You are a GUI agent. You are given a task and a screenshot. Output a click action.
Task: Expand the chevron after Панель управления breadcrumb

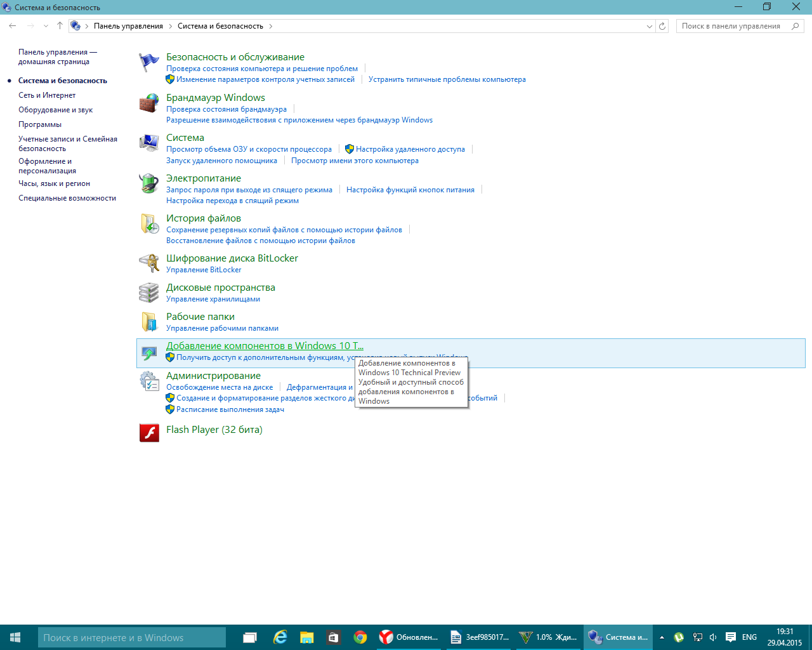point(169,26)
